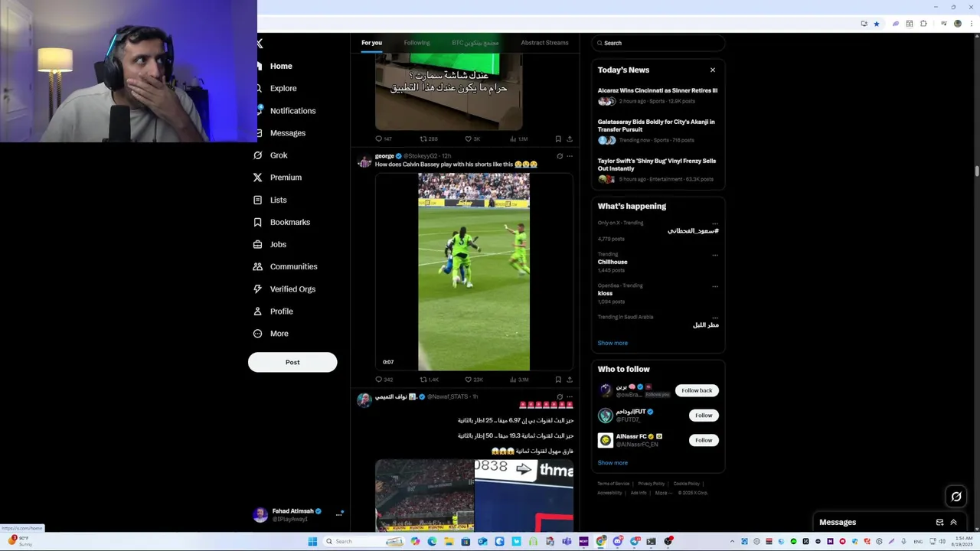Reply to the post with 147 replies
The height and width of the screenshot is (551, 980).
378,139
